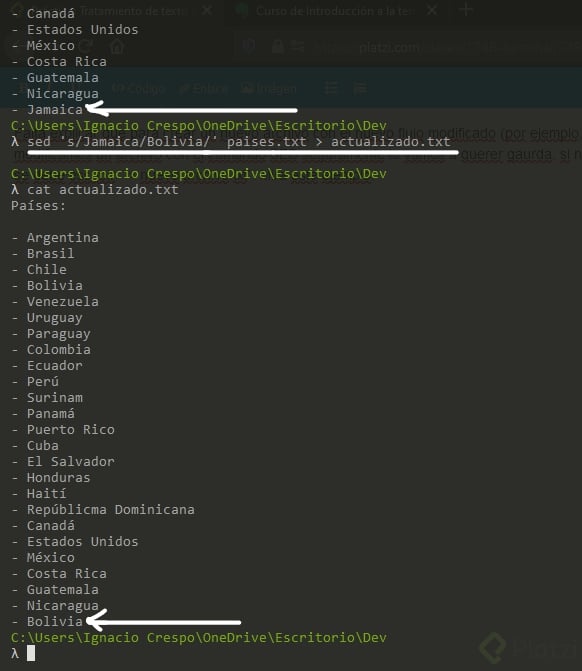
Task: Click the last Bolivia entry in the output
Action: point(55,621)
